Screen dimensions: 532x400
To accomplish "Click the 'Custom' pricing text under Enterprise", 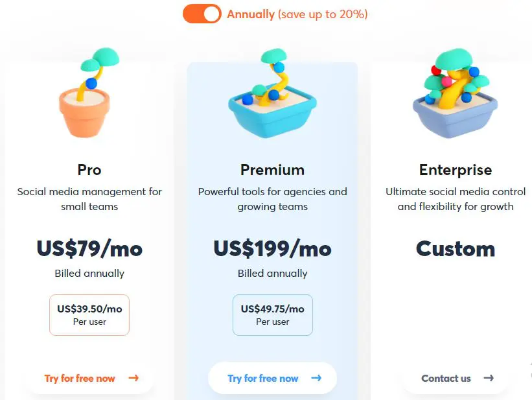I will click(455, 248).
